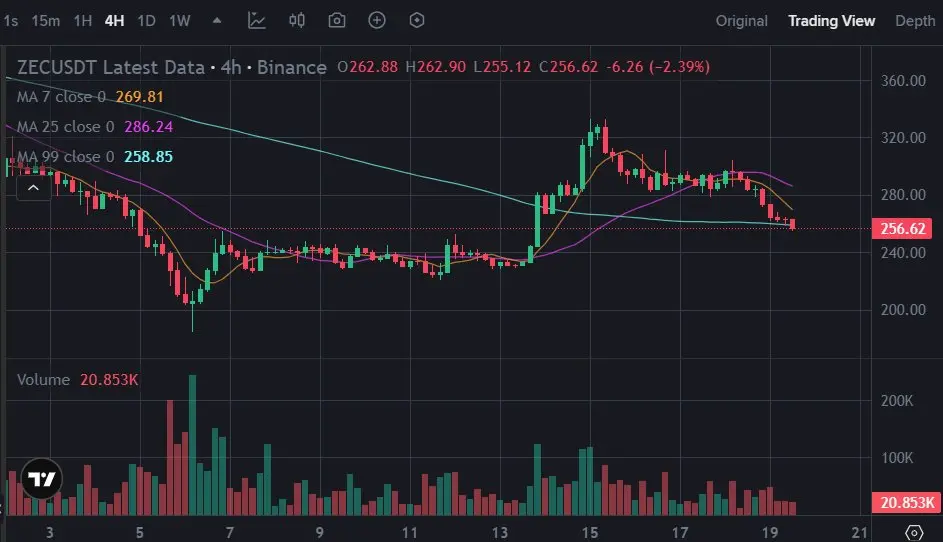Image resolution: width=943 pixels, height=542 pixels.
Task: Select the 1s time interval
Action: click(x=11, y=21)
